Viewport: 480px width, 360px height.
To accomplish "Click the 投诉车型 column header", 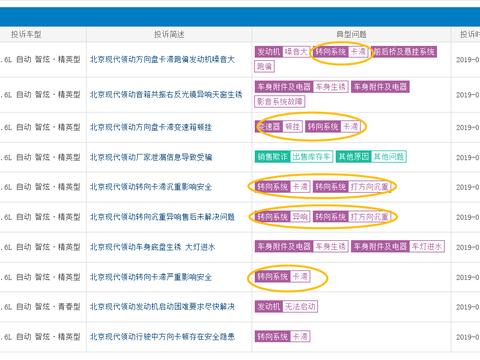I will pos(26,34).
